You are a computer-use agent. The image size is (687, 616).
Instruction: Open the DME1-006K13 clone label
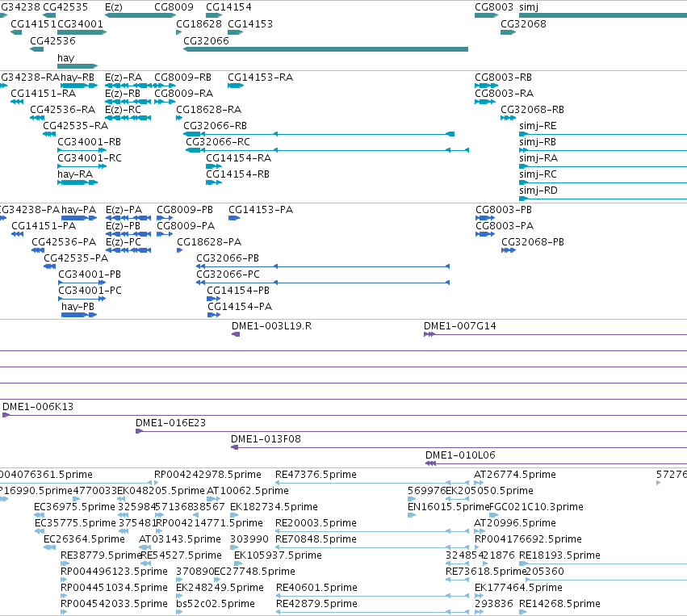[38, 407]
